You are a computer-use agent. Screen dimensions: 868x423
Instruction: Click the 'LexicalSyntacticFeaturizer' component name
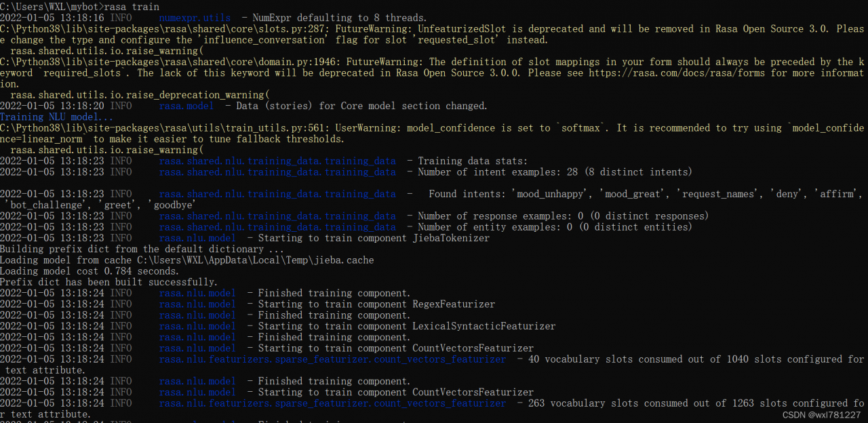coord(484,326)
